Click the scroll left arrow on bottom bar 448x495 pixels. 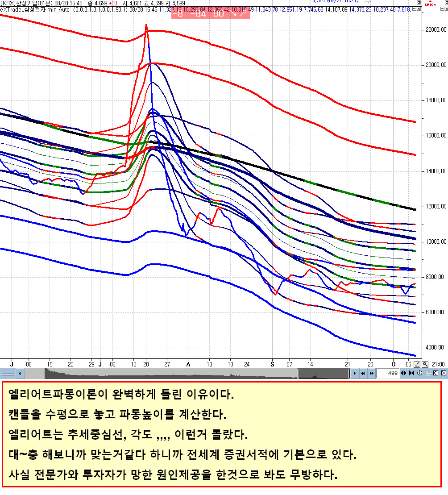click(20, 374)
